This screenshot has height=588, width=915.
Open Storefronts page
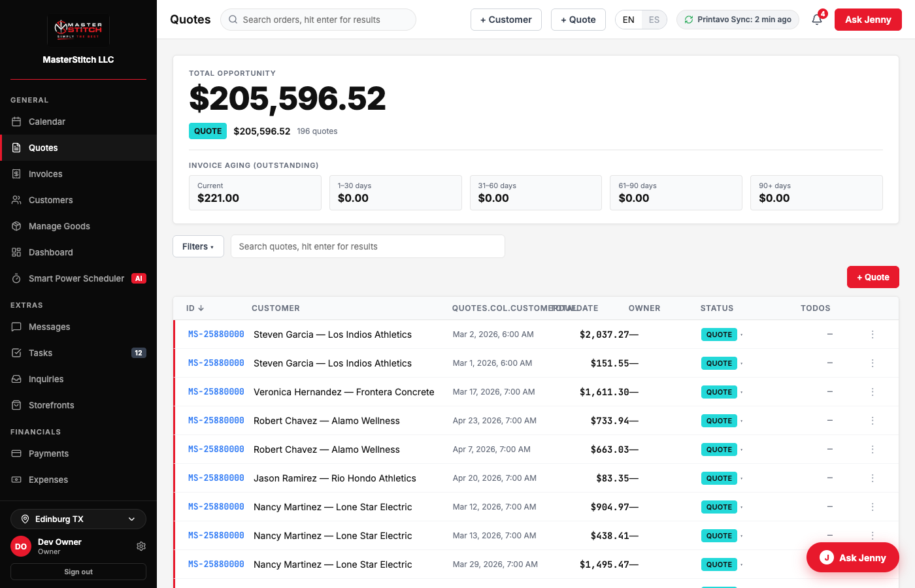coord(78,405)
